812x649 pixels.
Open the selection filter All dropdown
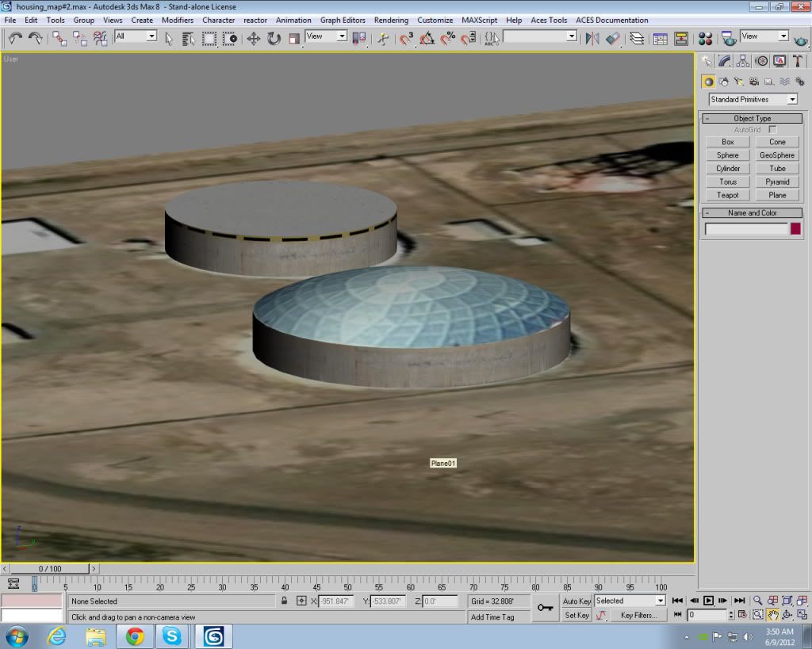click(136, 36)
